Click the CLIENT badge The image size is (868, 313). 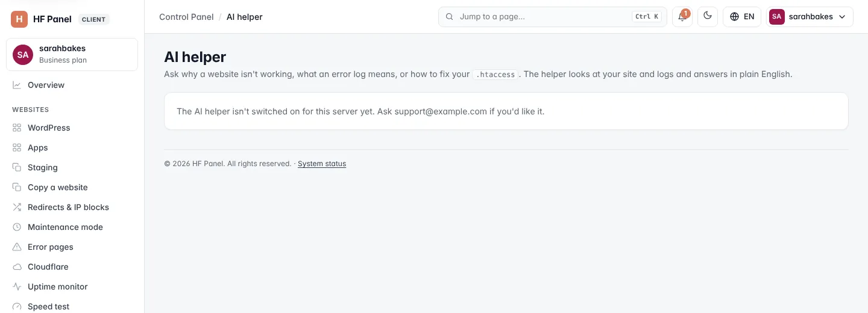pyautogui.click(x=93, y=19)
